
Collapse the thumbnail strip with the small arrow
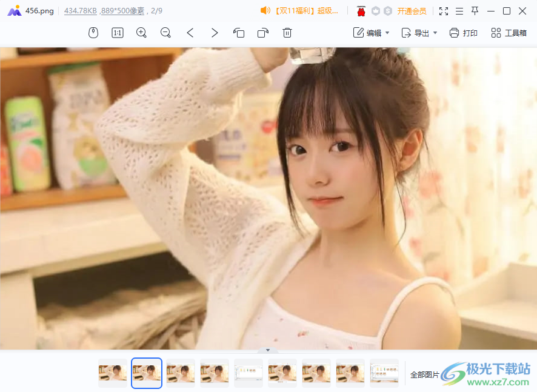click(268, 350)
